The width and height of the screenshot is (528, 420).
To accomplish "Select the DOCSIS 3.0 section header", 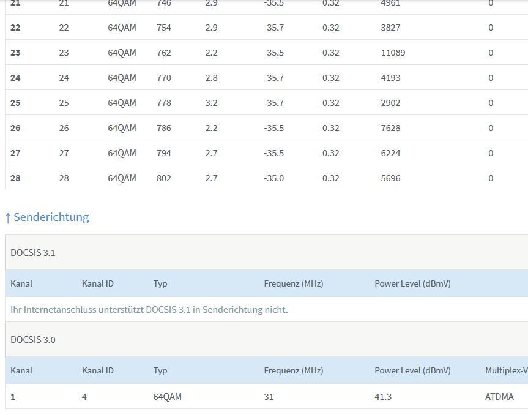I will point(32,340).
